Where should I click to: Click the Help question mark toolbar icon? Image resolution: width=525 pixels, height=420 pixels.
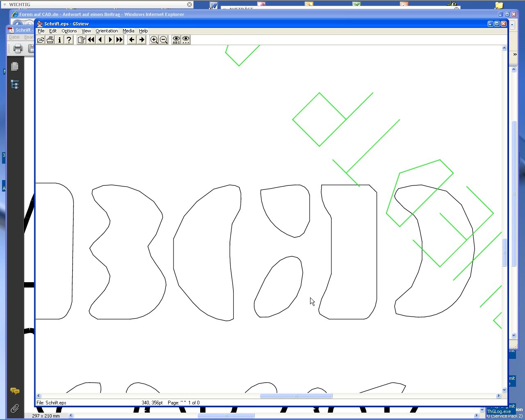(69, 40)
